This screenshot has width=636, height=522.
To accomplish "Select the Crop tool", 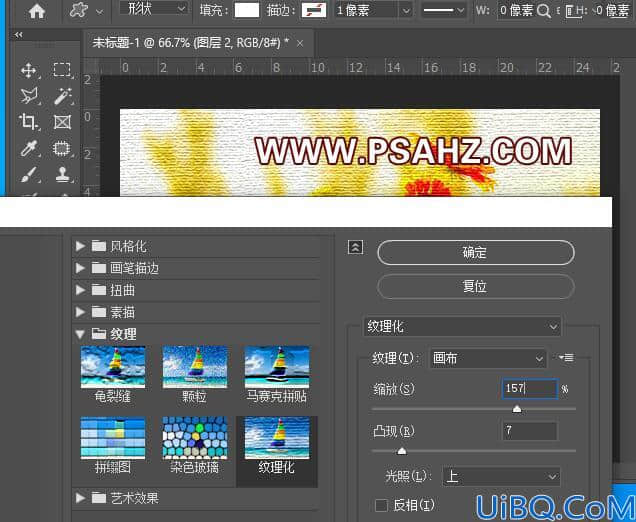I will coord(29,122).
